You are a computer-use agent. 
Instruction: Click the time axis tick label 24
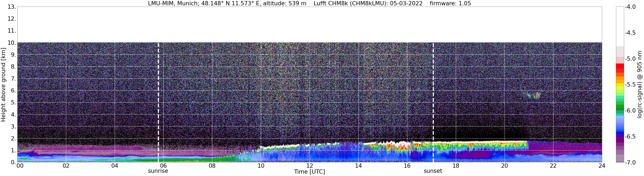pyautogui.click(x=602, y=166)
